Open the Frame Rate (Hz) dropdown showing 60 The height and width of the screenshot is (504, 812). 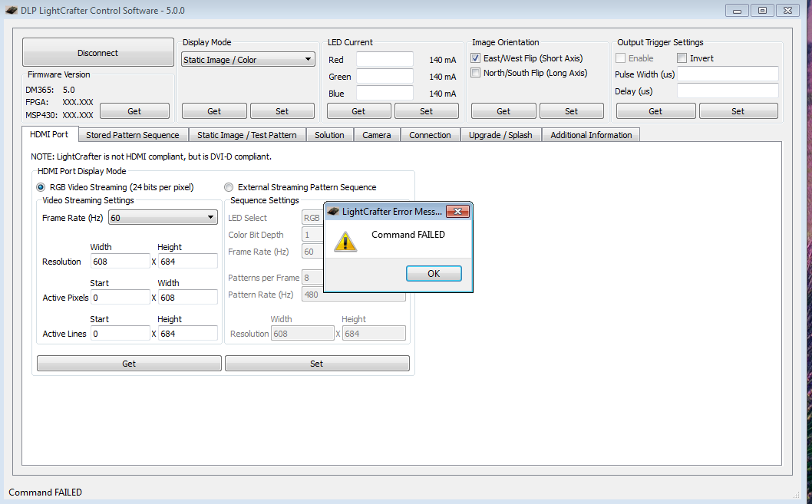tap(163, 218)
